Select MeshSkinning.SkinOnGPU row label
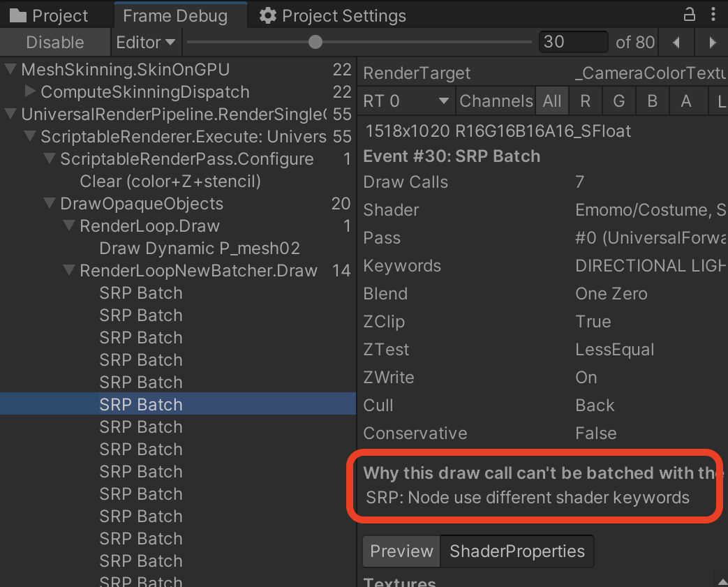The height and width of the screenshot is (587, 728). (126, 69)
